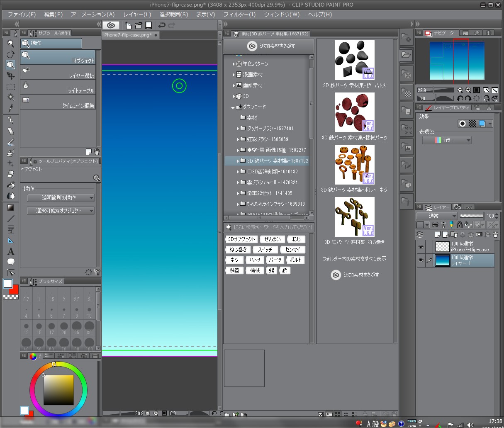Select the Balloon tool
This screenshot has height=428, width=504.
pos(11,262)
